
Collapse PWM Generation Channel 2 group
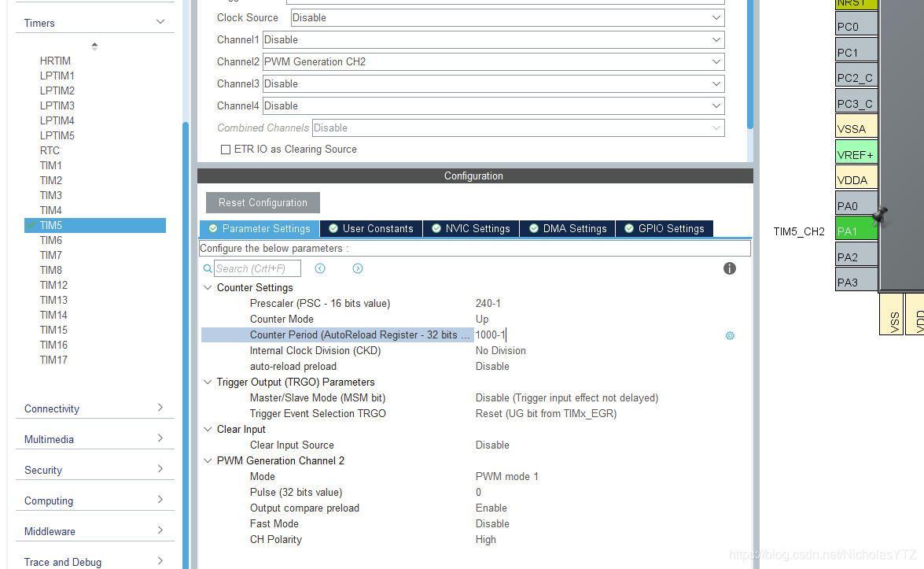[208, 460]
